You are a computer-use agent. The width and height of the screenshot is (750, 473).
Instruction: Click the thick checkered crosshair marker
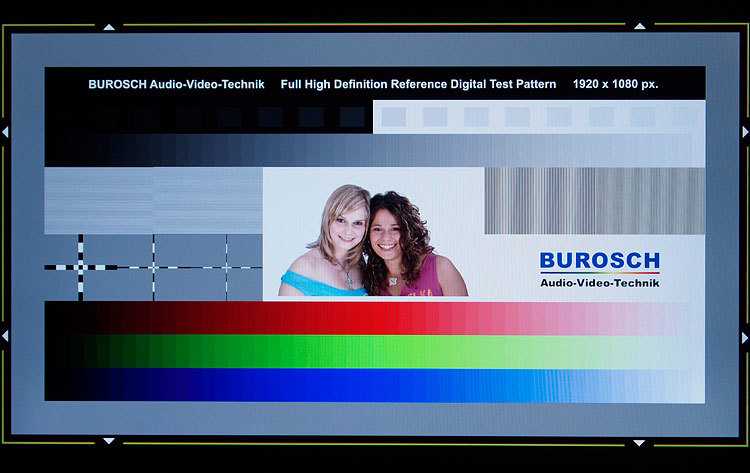tap(80, 267)
